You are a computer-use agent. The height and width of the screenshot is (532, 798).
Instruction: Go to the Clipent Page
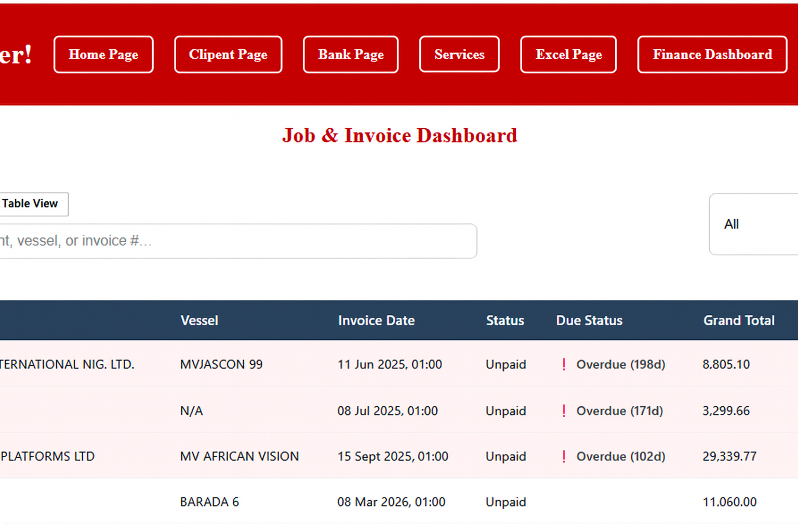coord(228,55)
